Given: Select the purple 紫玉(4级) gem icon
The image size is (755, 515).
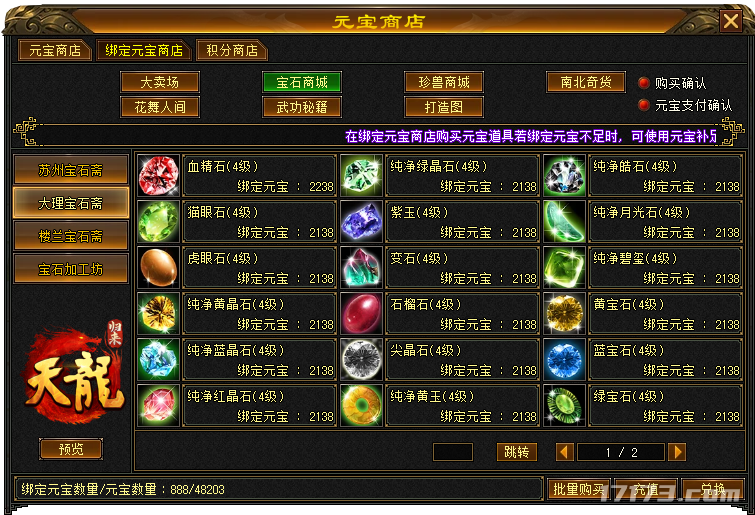Looking at the screenshot, I should pos(362,221).
